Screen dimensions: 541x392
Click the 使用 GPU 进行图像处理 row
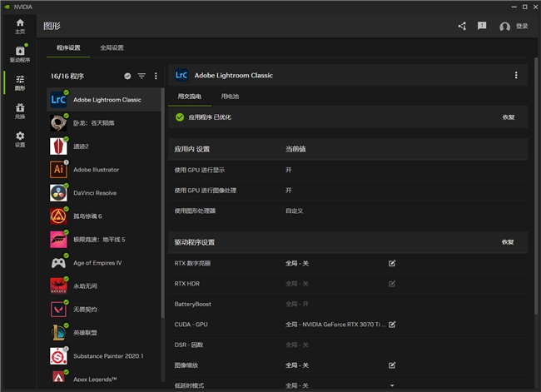click(x=348, y=190)
